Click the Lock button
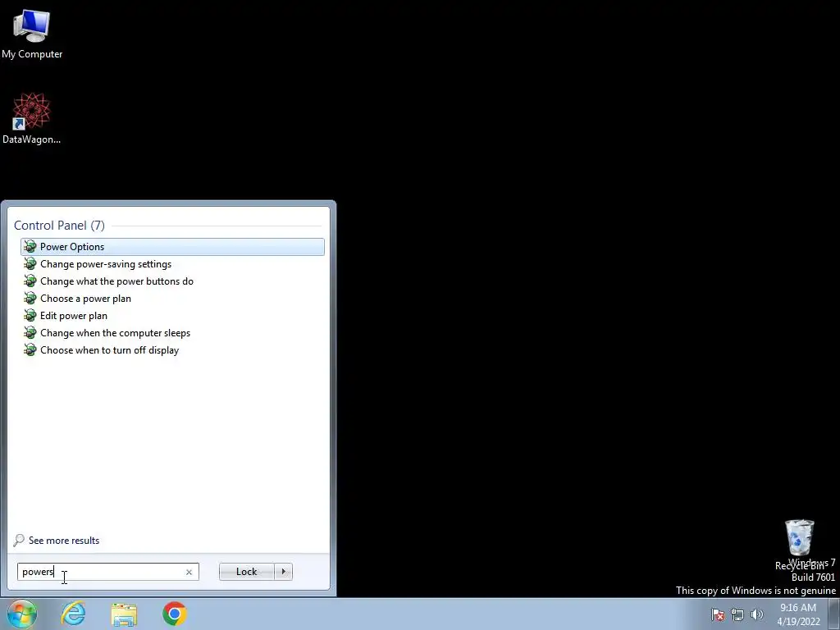The height and width of the screenshot is (630, 840). tap(246, 572)
